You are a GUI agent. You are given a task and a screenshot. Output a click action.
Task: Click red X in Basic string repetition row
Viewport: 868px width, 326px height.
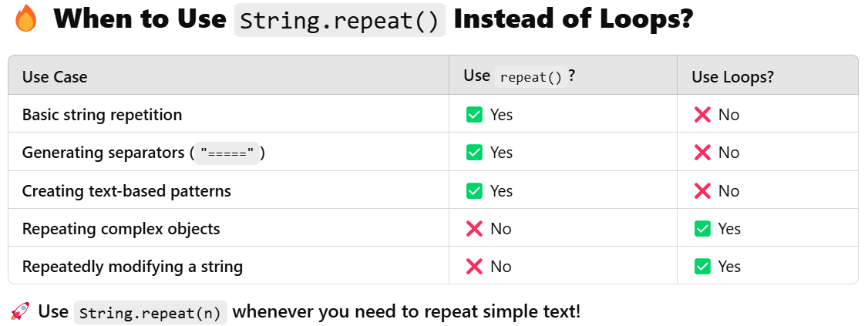point(702,115)
